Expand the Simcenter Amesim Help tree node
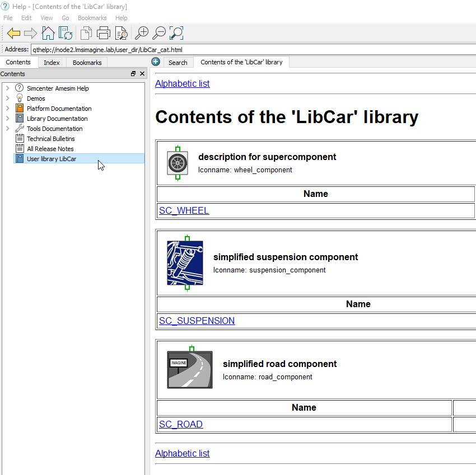Screen dimensions: 476x475 8,88
